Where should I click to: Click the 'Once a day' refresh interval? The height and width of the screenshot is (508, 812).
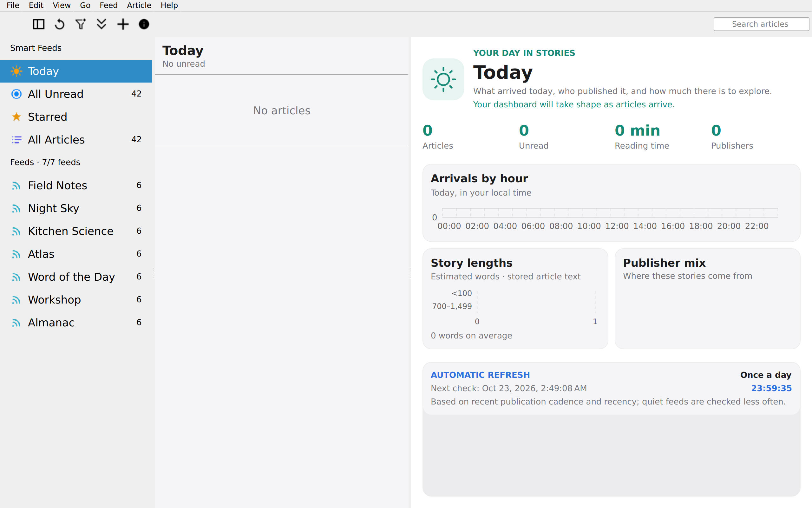(x=766, y=375)
